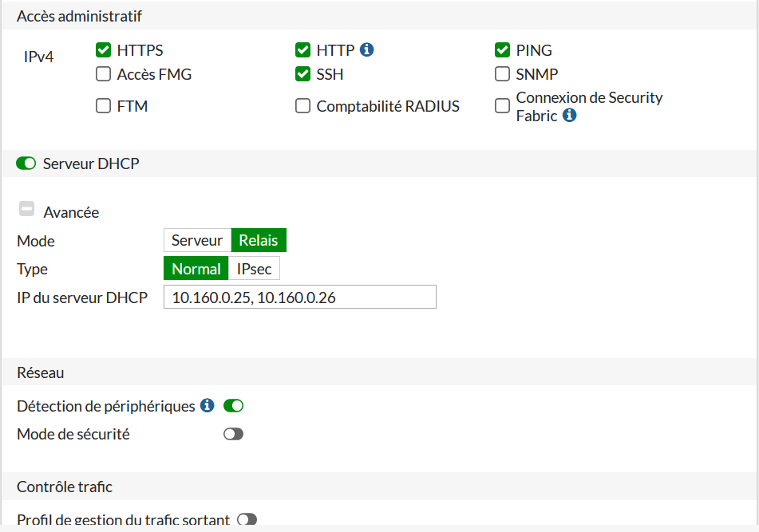Image resolution: width=759 pixels, height=532 pixels.
Task: Switch Mode to Serveur
Action: [197, 240]
